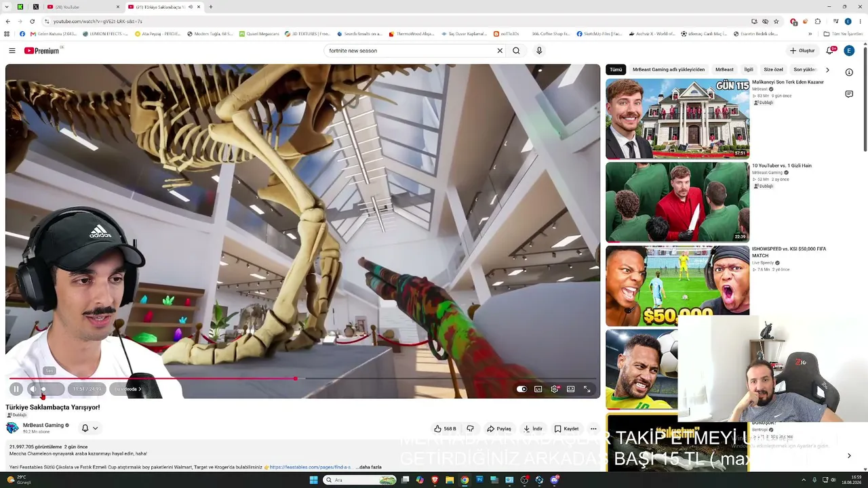Open the YouTube account avatar menu
Screen dimensions: 868x488
[x=849, y=51]
